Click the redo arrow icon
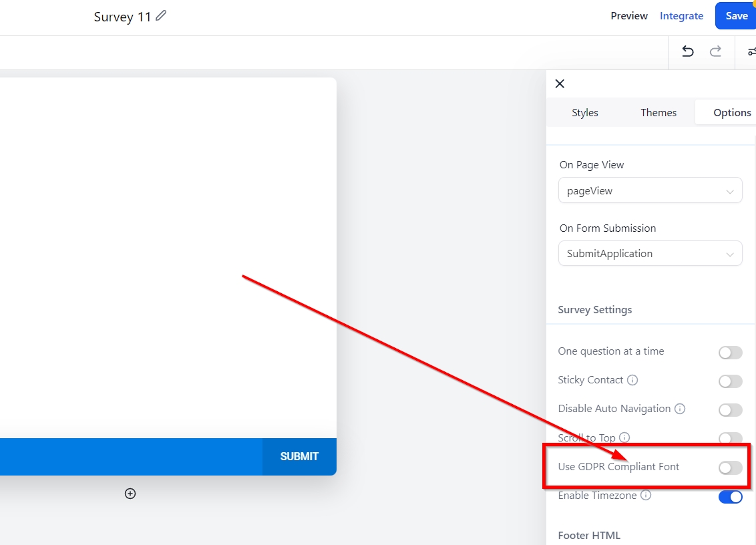The image size is (756, 545). [x=715, y=51]
